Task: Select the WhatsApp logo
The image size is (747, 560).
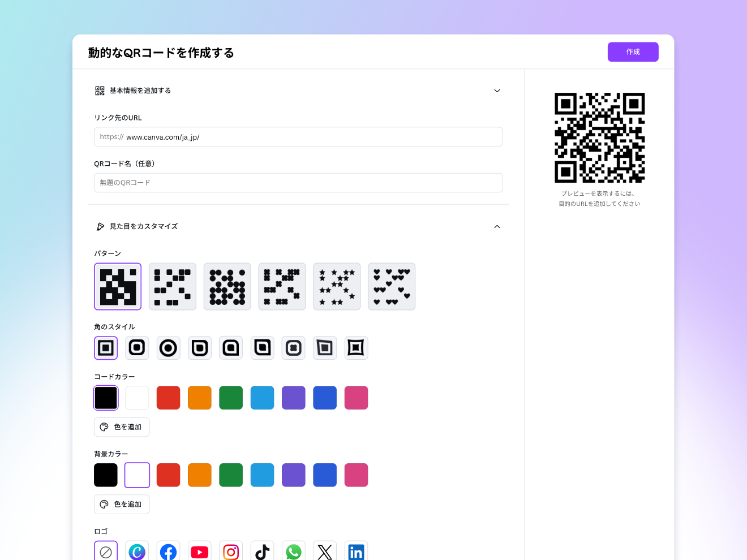Action: [293, 552]
